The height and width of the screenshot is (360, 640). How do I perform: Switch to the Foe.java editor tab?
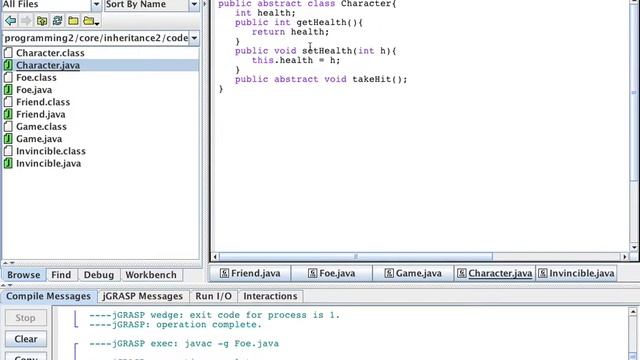(332, 273)
